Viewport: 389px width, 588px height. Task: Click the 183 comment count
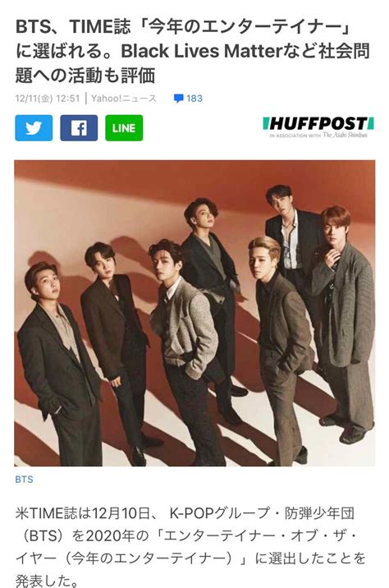tap(194, 99)
